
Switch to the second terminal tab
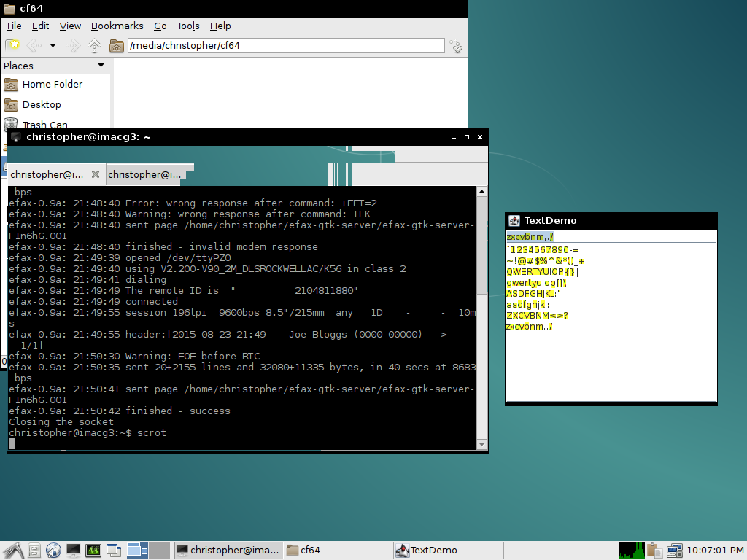tap(144, 174)
